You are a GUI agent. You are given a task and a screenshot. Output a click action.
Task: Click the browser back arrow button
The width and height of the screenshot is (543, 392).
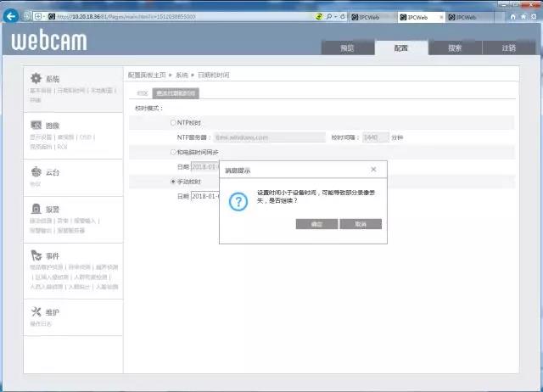[x=12, y=16]
